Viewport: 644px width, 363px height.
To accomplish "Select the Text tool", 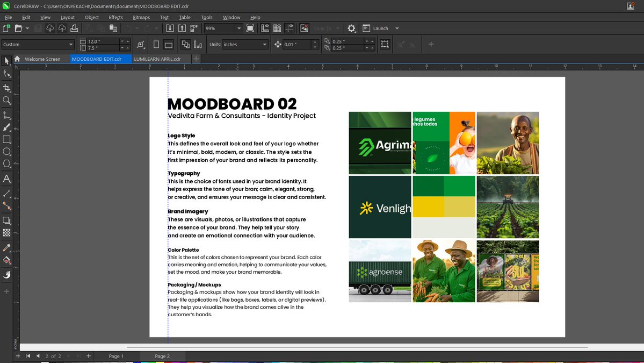I will click(x=6, y=179).
